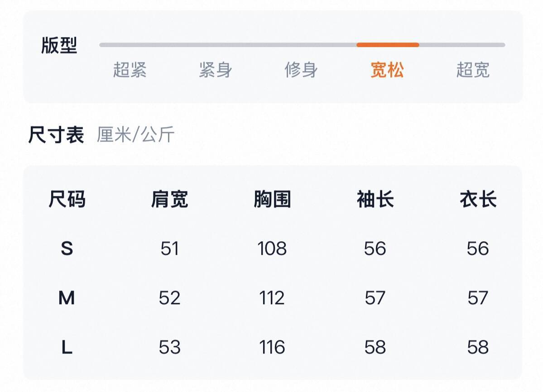Select the 超紧 fit label
Viewport: 543px width, 392px height.
pos(130,70)
